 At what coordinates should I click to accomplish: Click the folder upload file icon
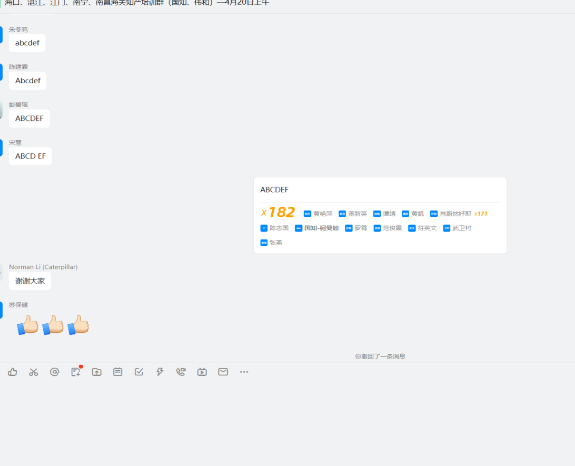[x=96, y=372]
